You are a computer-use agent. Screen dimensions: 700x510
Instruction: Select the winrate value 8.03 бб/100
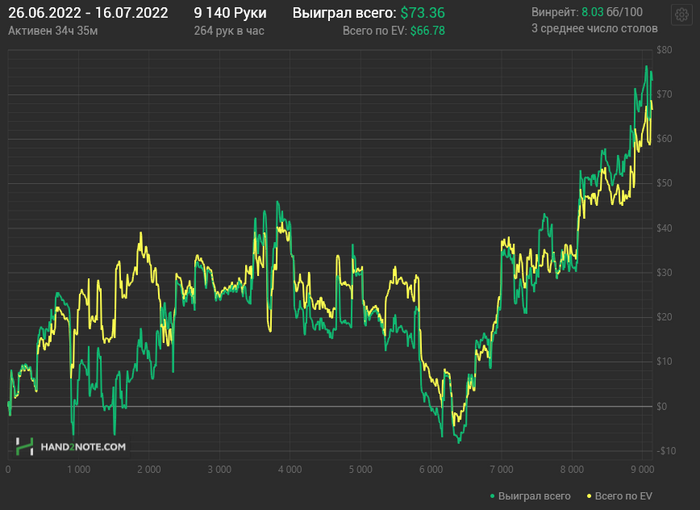point(612,12)
